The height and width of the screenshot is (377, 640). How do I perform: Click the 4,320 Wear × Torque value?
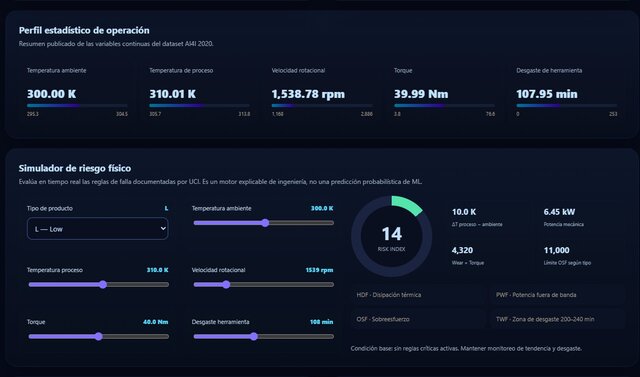tap(462, 250)
